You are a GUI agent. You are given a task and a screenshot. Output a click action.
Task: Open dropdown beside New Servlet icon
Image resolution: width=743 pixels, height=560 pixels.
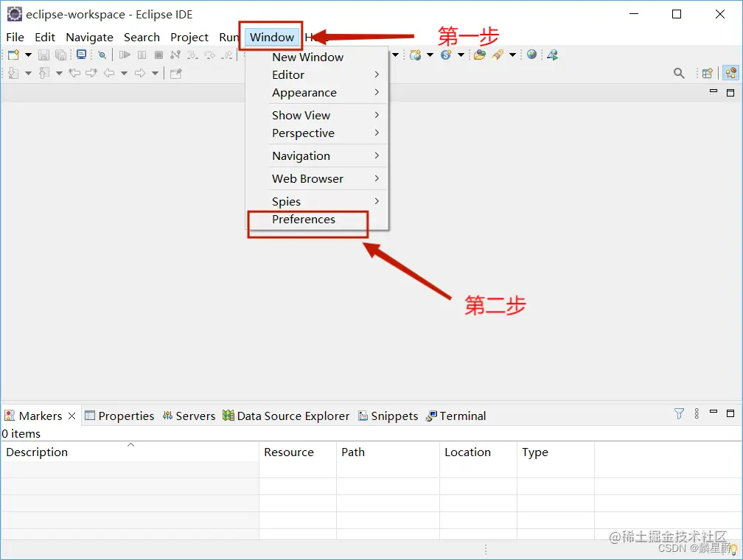coord(461,55)
